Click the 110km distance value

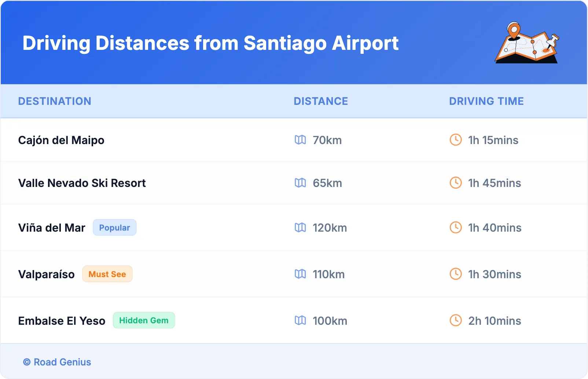coord(328,274)
